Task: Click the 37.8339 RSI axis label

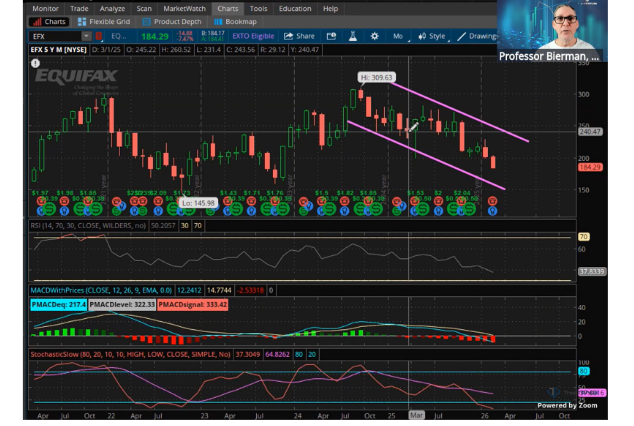Action: click(x=592, y=272)
